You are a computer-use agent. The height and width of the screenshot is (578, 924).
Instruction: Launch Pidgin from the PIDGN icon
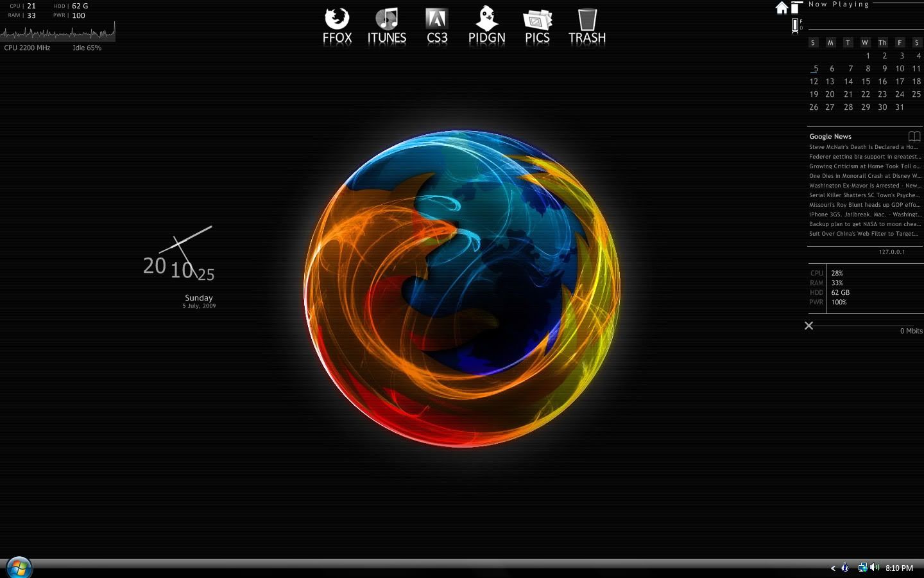coord(487,26)
